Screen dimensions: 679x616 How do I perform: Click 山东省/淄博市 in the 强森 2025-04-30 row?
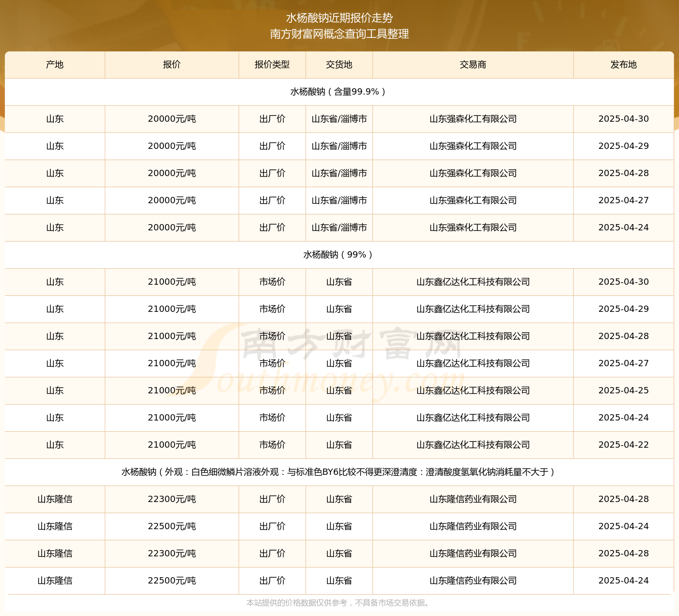[x=339, y=119]
